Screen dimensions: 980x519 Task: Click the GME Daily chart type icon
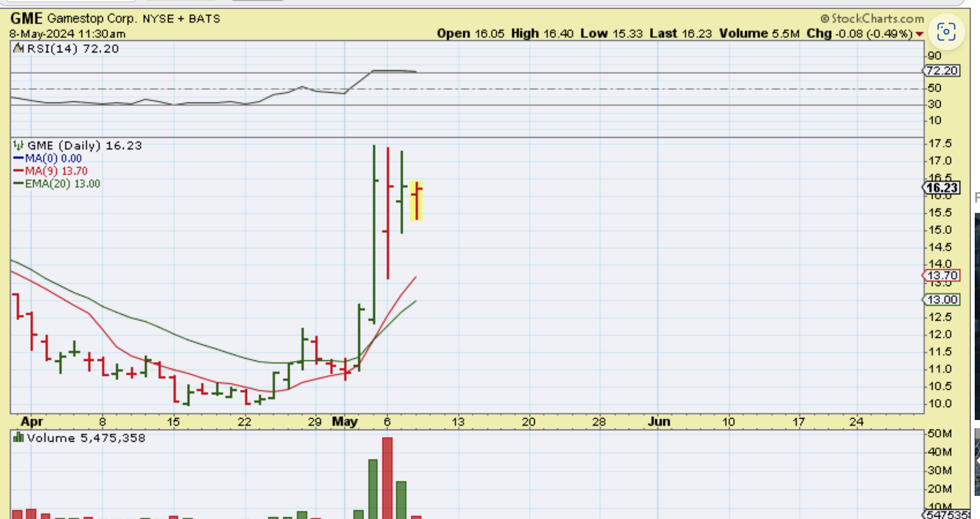pyautogui.click(x=18, y=145)
